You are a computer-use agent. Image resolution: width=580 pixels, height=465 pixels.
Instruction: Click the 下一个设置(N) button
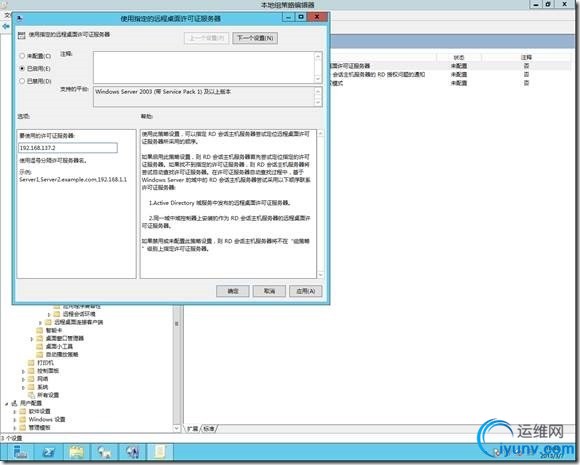(255, 38)
